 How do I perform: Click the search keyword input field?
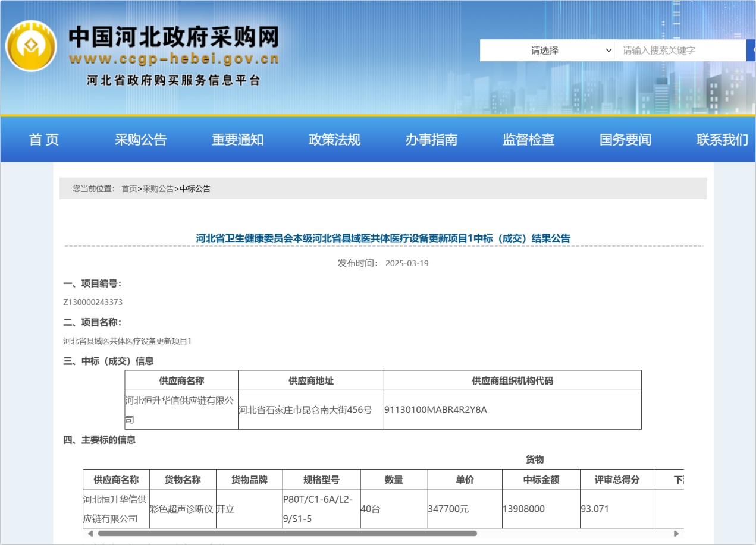click(679, 51)
